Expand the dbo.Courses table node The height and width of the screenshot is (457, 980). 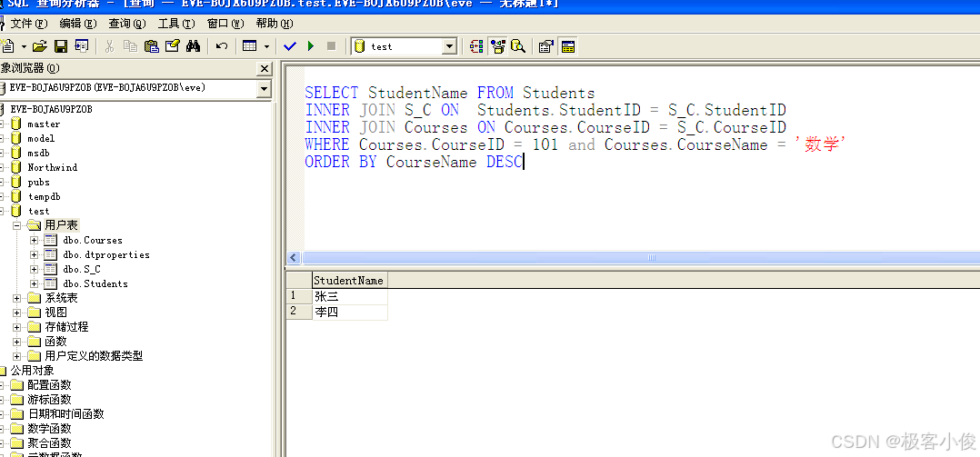point(35,240)
